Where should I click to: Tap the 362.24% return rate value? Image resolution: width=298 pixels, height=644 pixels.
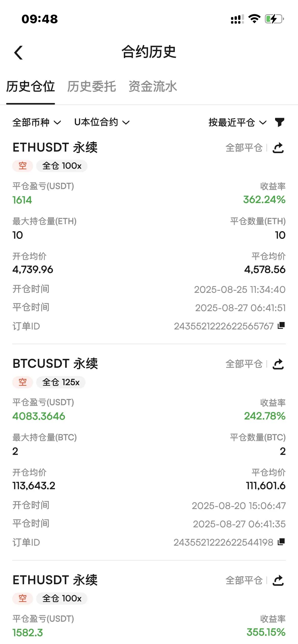tap(264, 200)
